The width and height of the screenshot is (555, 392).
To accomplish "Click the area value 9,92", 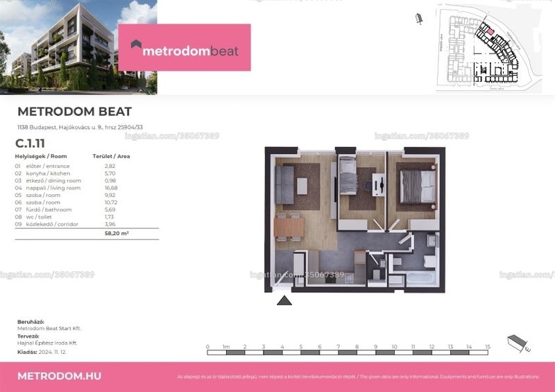I will pyautogui.click(x=110, y=195).
